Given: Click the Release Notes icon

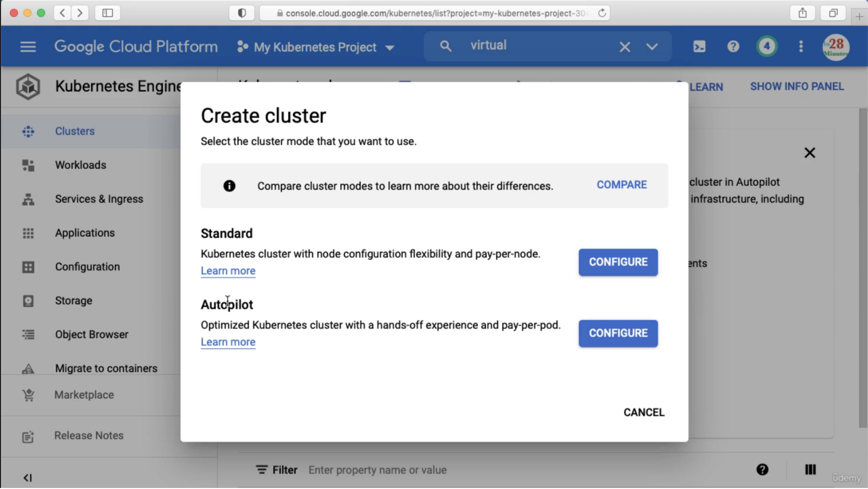Looking at the screenshot, I should [28, 436].
